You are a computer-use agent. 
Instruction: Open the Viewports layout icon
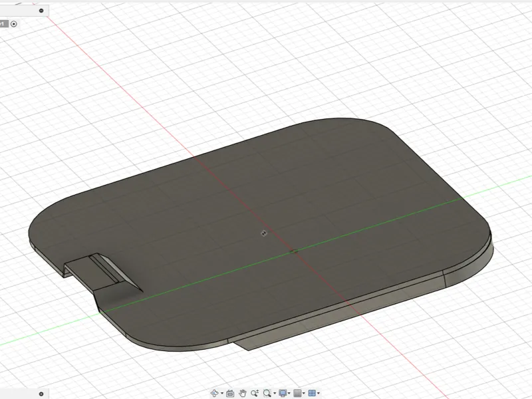pos(312,393)
